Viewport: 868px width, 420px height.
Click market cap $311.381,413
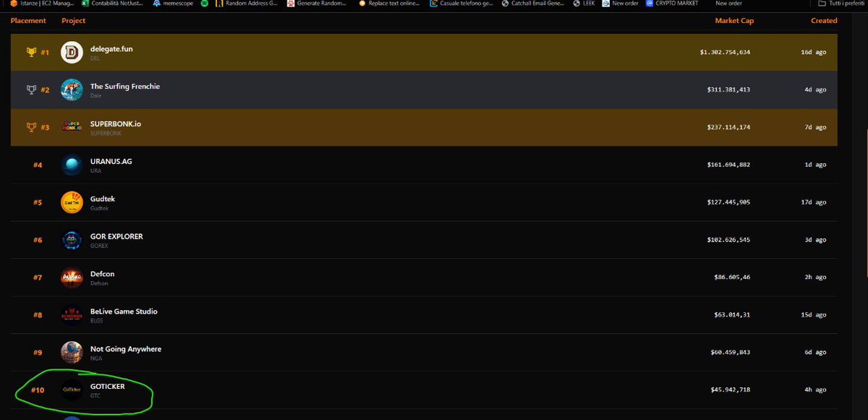point(728,90)
